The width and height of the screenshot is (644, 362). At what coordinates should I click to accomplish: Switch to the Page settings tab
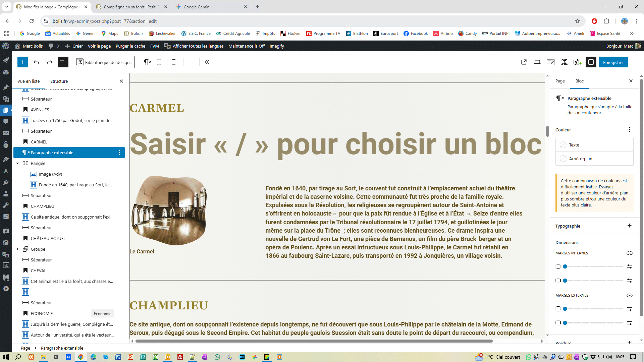[x=560, y=81]
